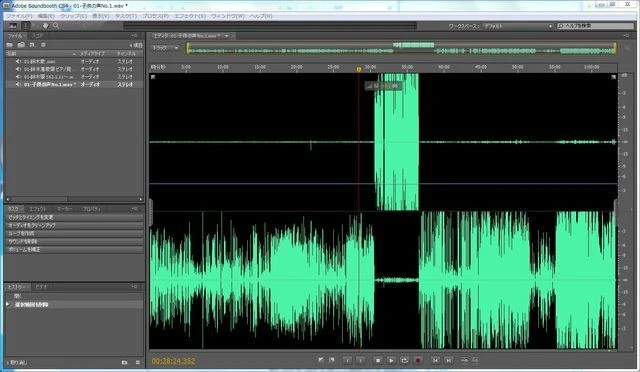Open the ヘルプ(H) menu
This screenshot has height=372, width=640.
pos(261,16)
